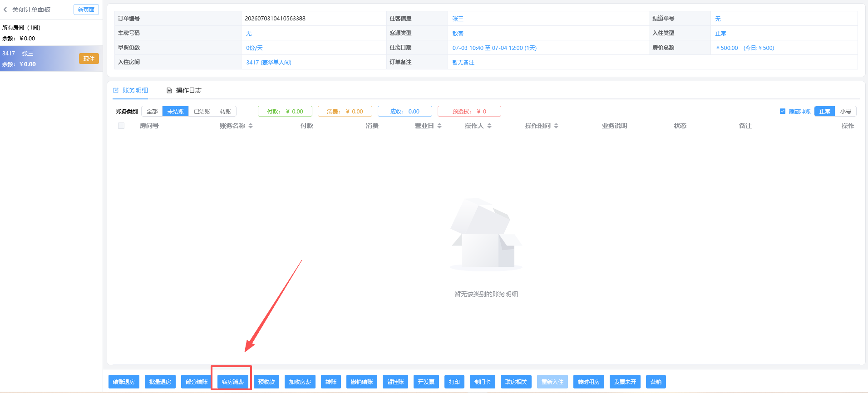Click 散客 guest source type link

click(x=458, y=33)
